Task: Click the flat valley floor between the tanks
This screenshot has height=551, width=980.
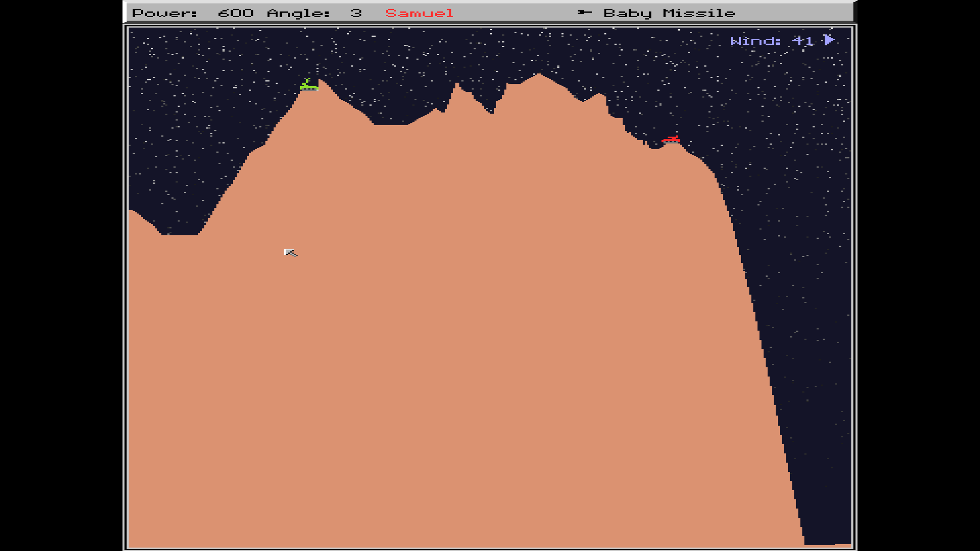Action: (x=390, y=126)
